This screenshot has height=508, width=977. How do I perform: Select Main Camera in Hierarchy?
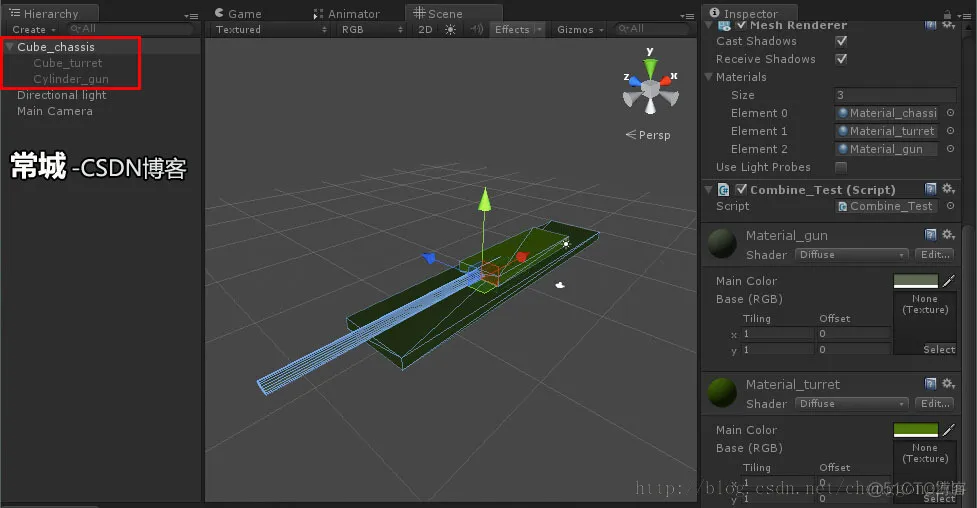pos(55,111)
